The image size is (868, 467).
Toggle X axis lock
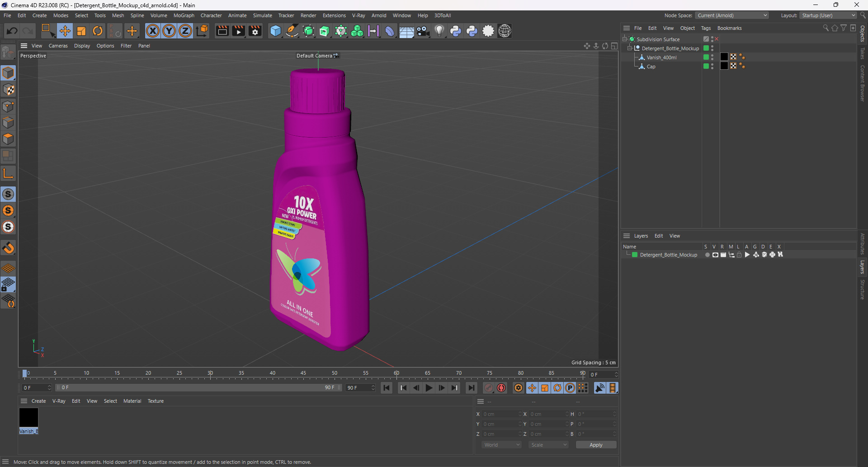pos(153,31)
